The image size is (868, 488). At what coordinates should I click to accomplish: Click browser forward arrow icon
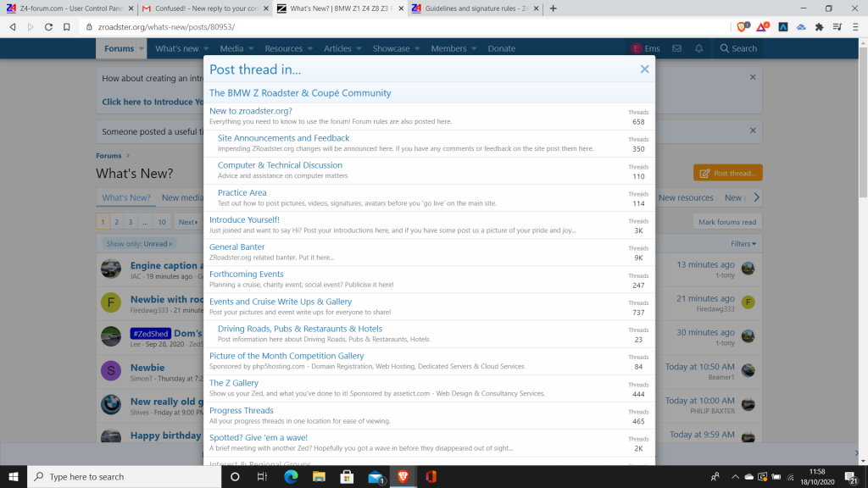(x=31, y=26)
